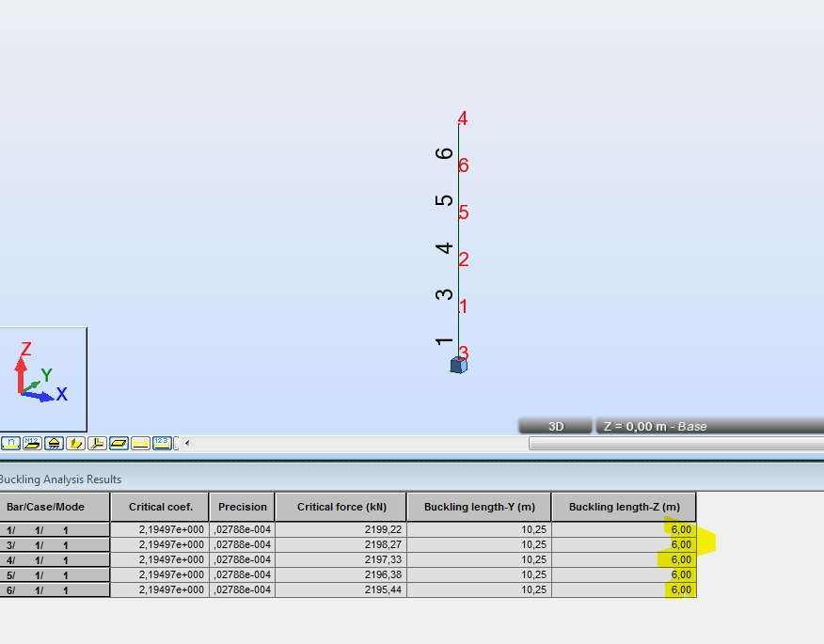Select the row header for bar 1/ 1/ 1

(x=55, y=530)
